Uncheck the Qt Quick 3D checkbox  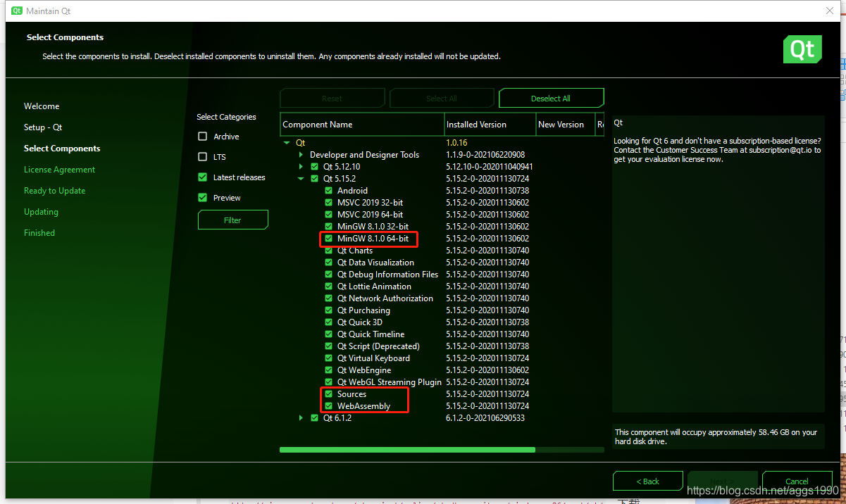coord(329,322)
